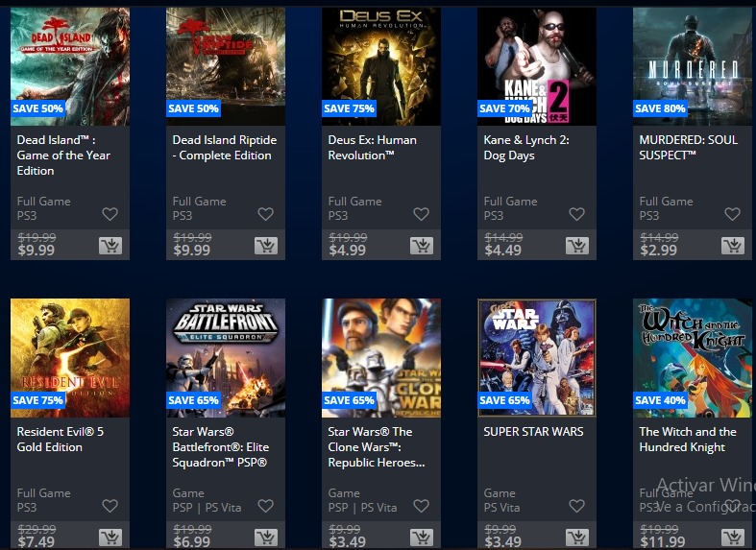The height and width of the screenshot is (550, 756).
Task: Add Murdered: Soul Suspect to cart
Action: 733,246
